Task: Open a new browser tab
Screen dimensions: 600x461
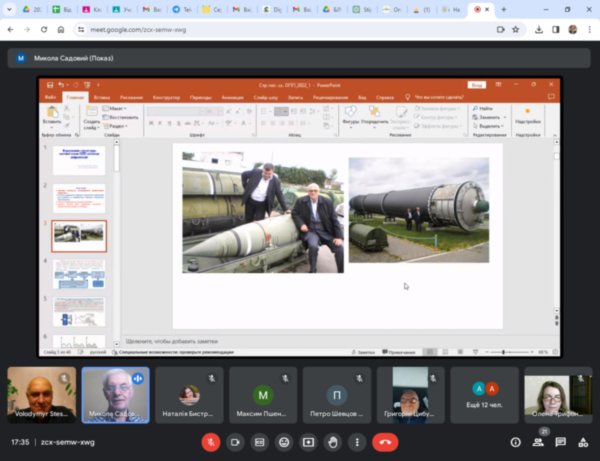Action: [505, 9]
